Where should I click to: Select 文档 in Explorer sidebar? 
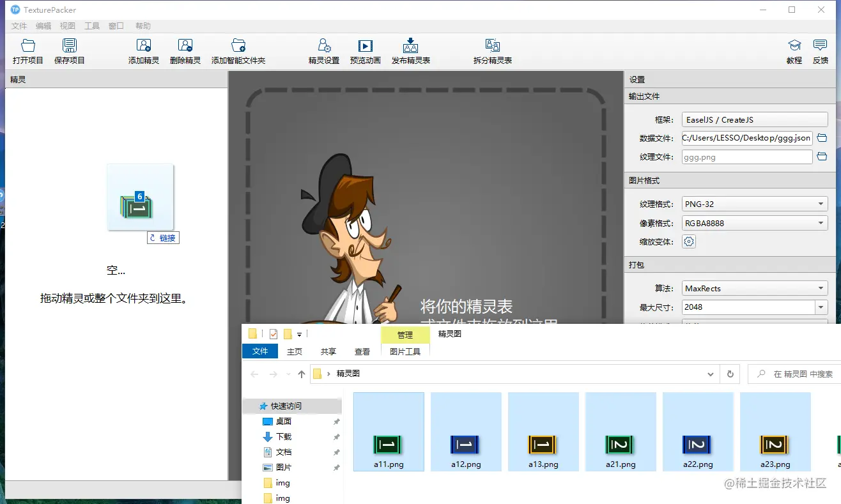[x=284, y=452]
